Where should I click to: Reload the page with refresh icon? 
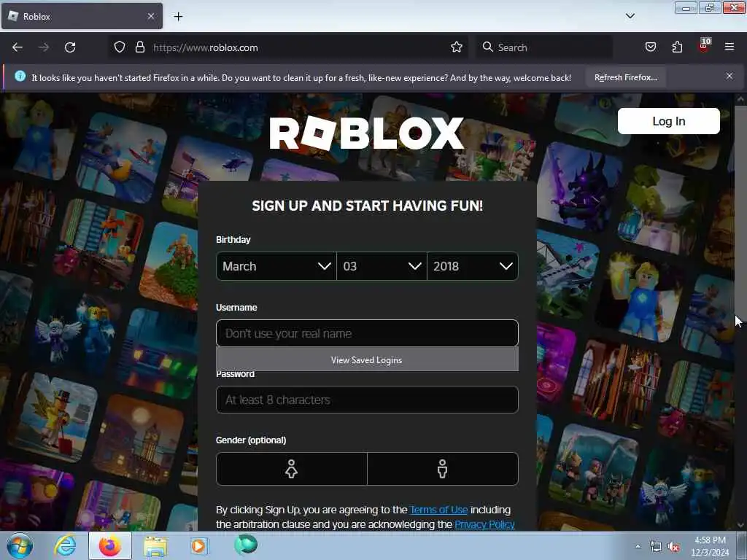(x=70, y=47)
